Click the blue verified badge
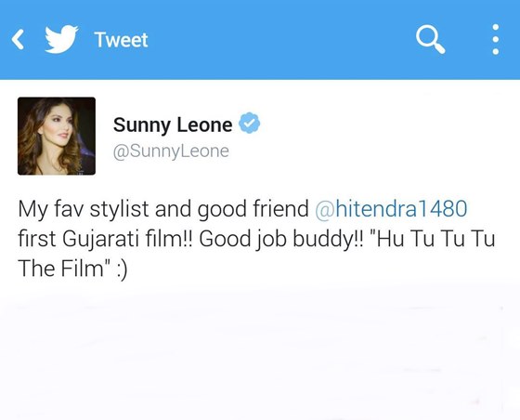This screenshot has height=420, width=520. click(x=250, y=123)
